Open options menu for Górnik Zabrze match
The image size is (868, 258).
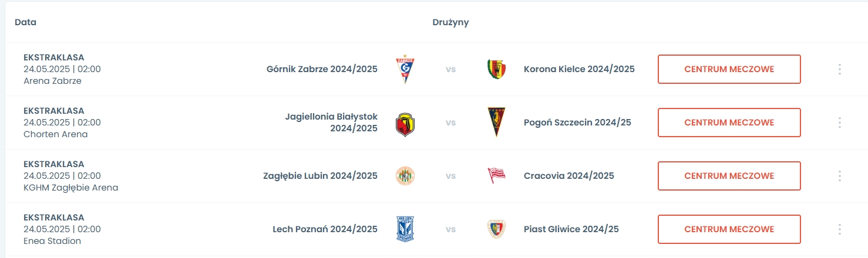point(840,69)
